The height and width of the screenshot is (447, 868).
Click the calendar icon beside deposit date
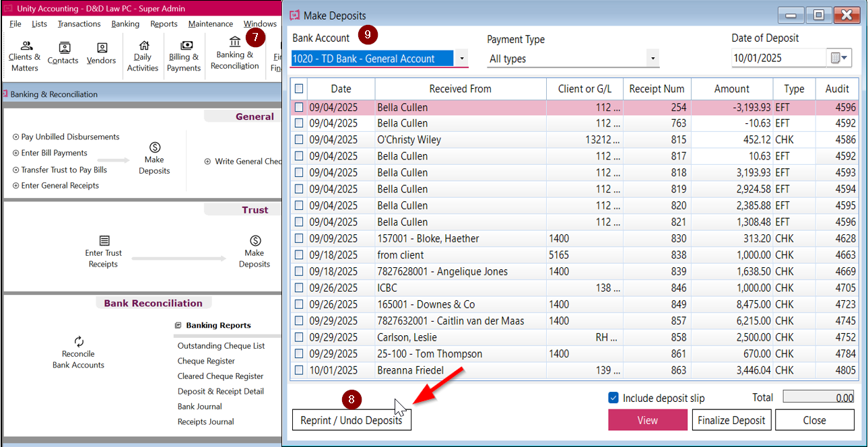coord(839,59)
